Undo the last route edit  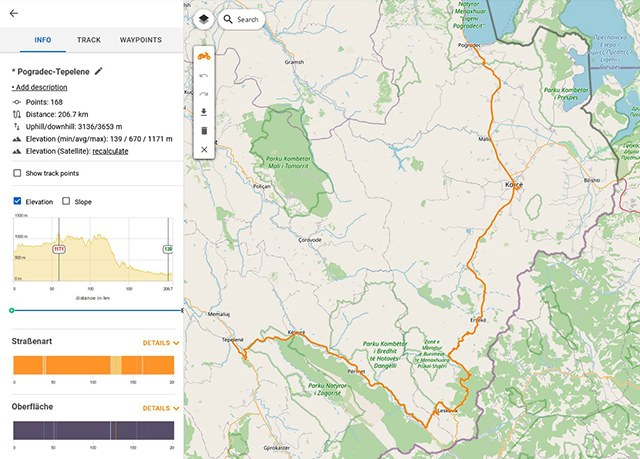(x=204, y=75)
